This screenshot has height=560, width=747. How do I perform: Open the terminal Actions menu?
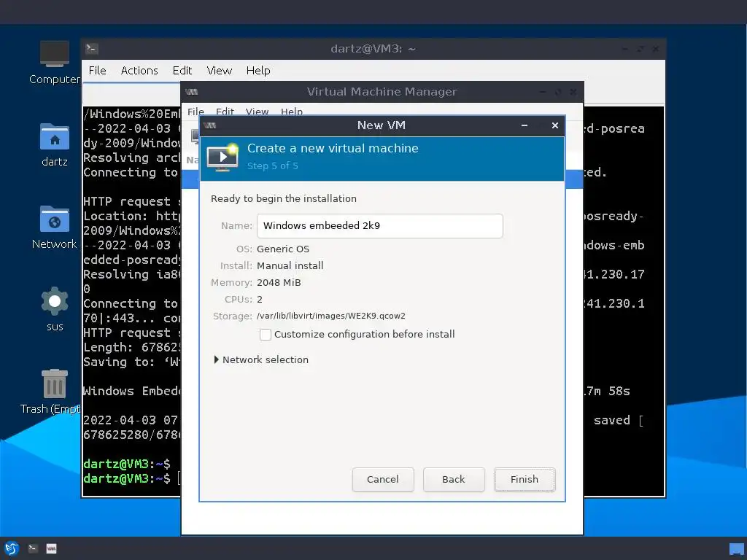coord(139,71)
